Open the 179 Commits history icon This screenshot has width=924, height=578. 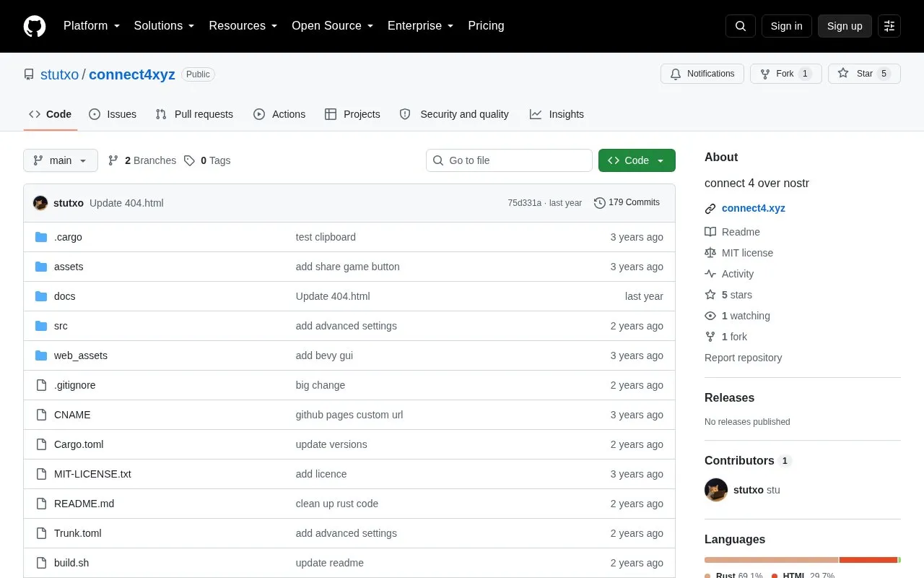pyautogui.click(x=599, y=203)
